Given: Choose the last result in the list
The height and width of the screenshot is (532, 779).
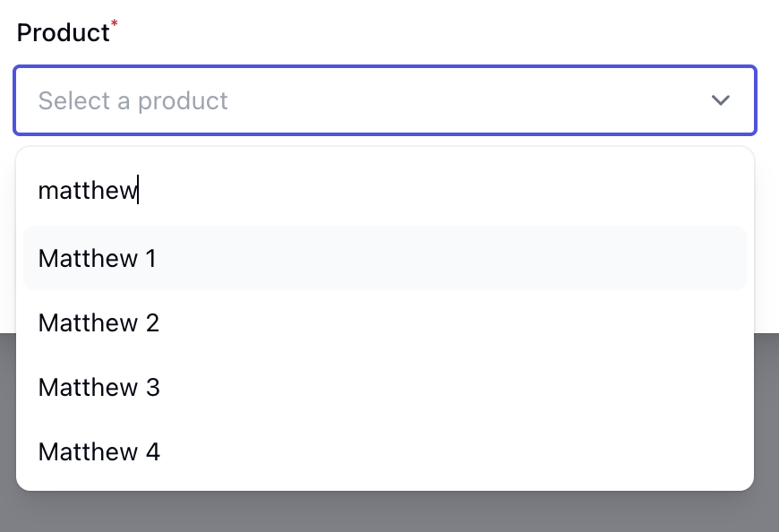Looking at the screenshot, I should coord(385,451).
